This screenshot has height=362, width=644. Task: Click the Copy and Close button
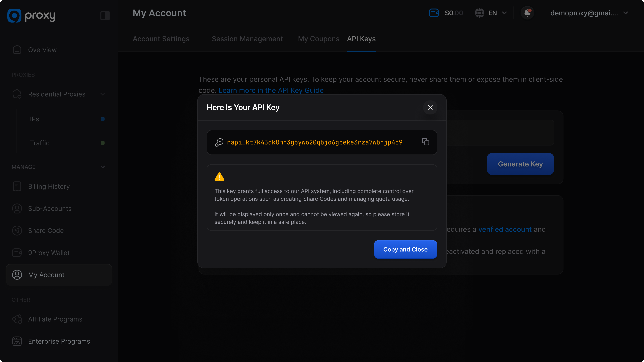(405, 249)
